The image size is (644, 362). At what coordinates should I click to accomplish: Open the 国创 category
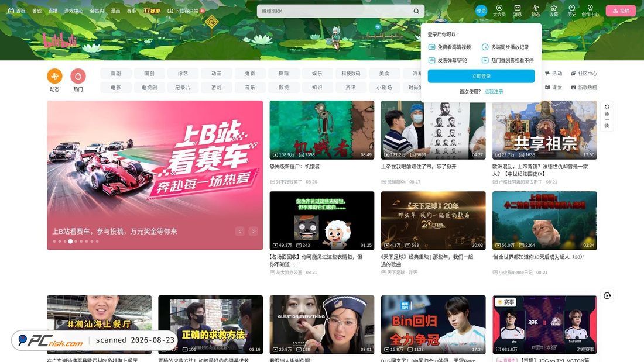149,74
